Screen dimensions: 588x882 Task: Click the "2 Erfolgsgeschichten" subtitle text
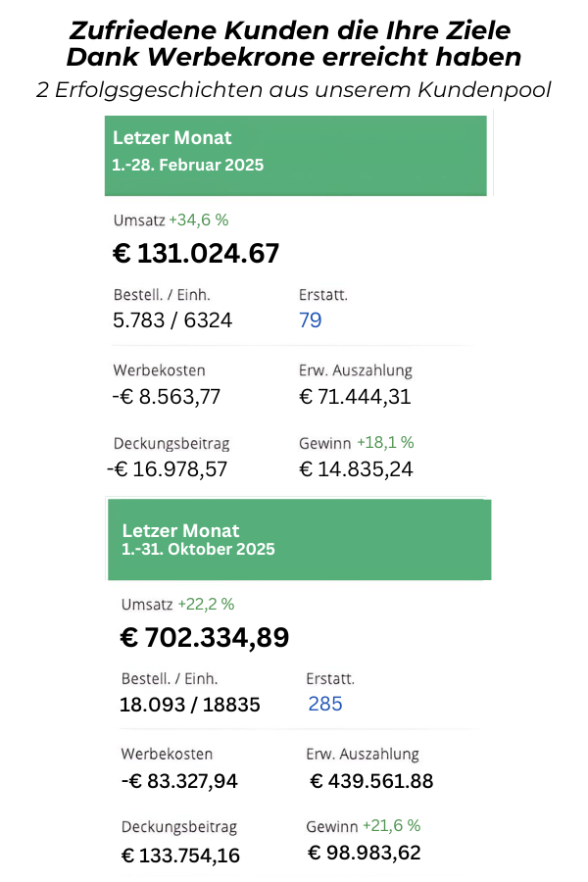pos(294,90)
